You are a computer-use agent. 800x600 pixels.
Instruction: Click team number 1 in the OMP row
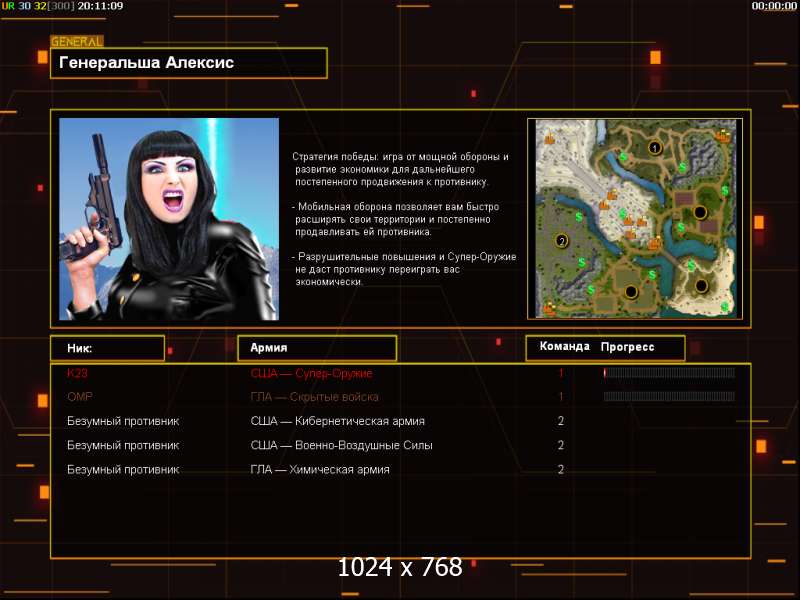click(561, 396)
